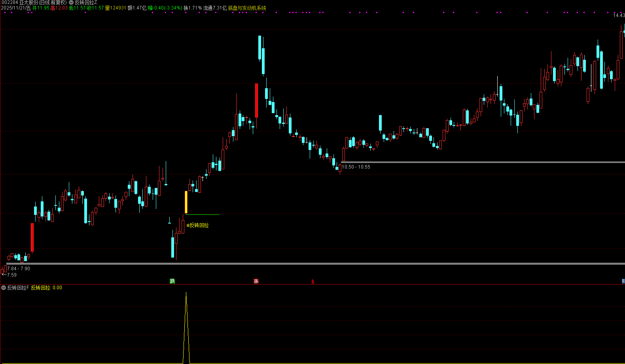Click the turnover rate 换1.71%
This screenshot has height=364, width=625.
coord(193,8)
